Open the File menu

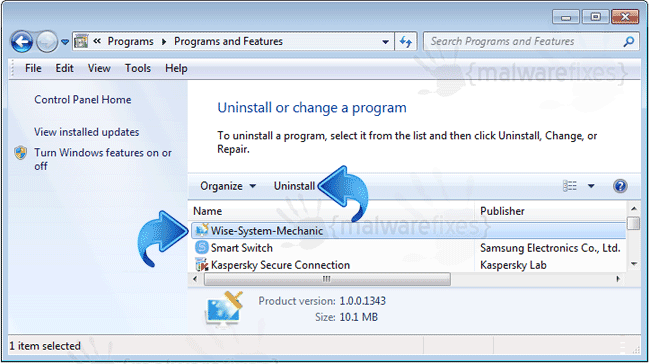click(x=33, y=68)
